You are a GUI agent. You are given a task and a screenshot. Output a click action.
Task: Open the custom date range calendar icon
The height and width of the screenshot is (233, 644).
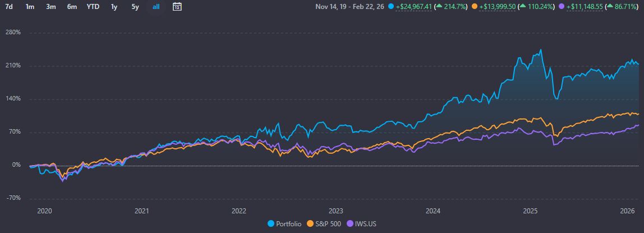tap(177, 7)
